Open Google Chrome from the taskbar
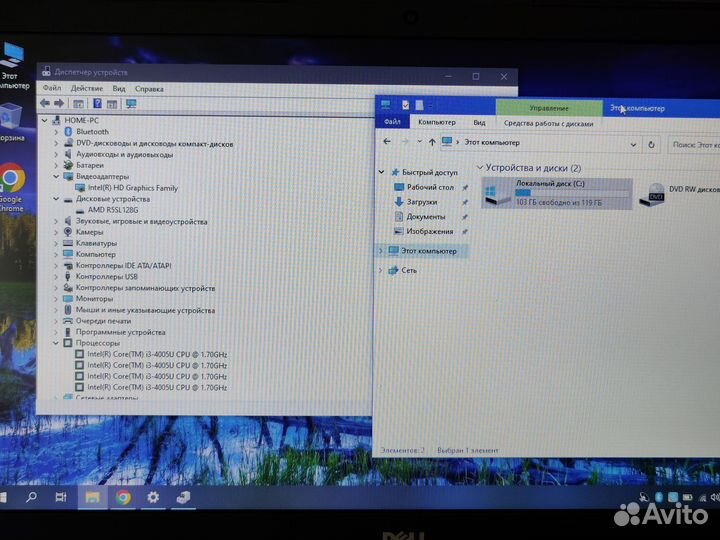This screenshot has height=540, width=720. coord(123,498)
